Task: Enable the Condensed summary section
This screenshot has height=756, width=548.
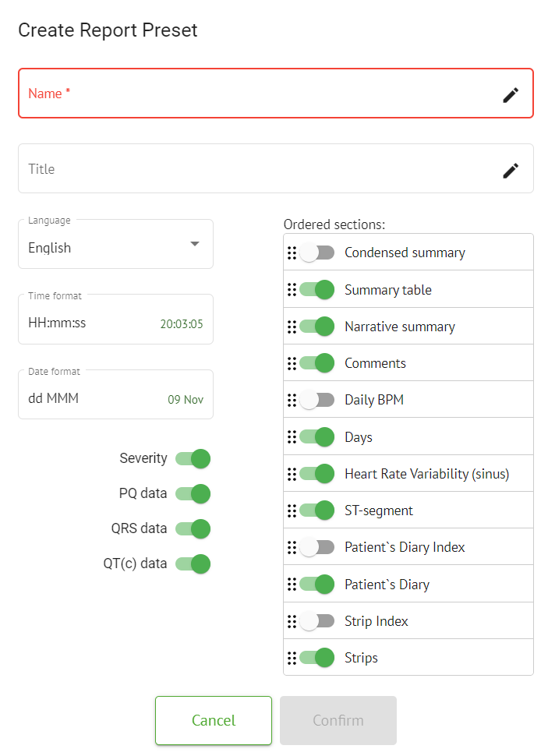Action: 316,253
